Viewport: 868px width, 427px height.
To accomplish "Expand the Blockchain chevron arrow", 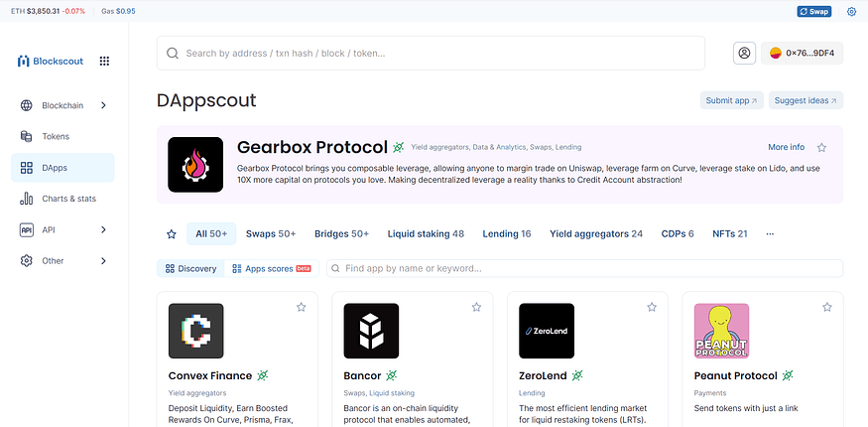I will coord(103,105).
